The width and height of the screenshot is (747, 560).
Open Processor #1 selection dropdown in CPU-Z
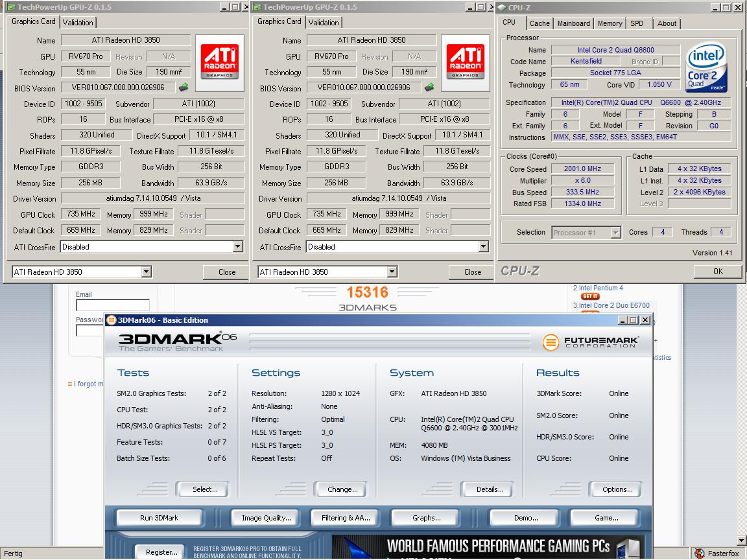(x=615, y=233)
